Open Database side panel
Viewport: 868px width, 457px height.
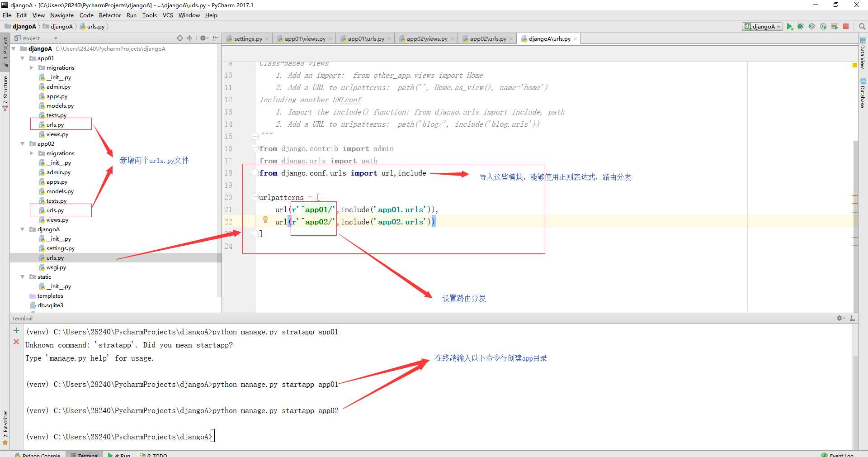[x=863, y=93]
